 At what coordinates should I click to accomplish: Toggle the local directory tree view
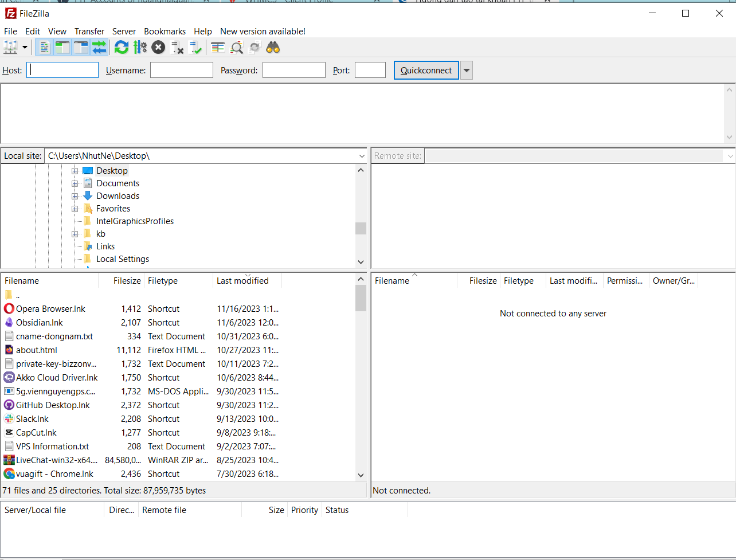62,48
